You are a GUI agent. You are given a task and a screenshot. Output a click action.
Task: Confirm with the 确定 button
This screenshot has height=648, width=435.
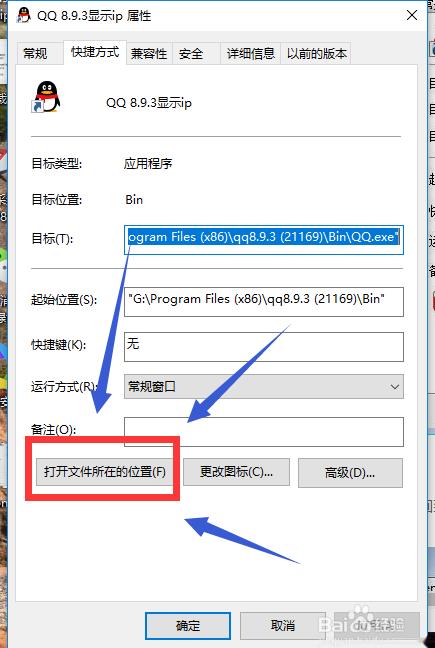coord(188,626)
